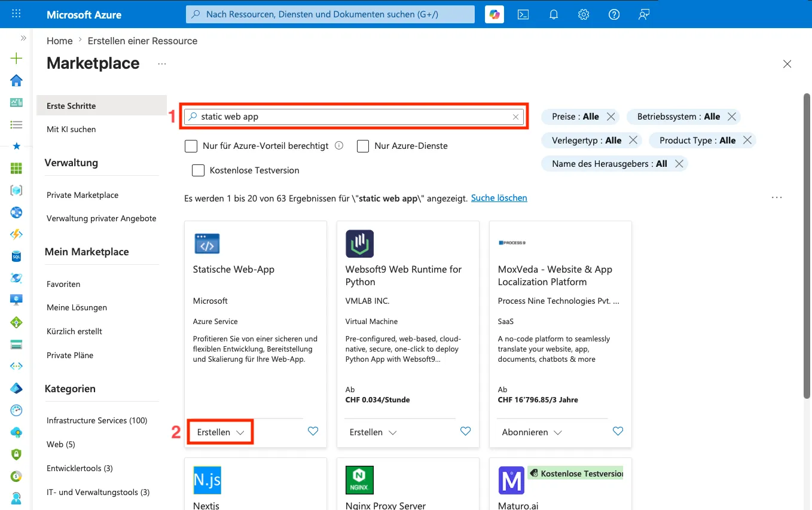Open Monitor gauge icon in sidebar
Screen dimensions: 812x510
tap(17, 410)
